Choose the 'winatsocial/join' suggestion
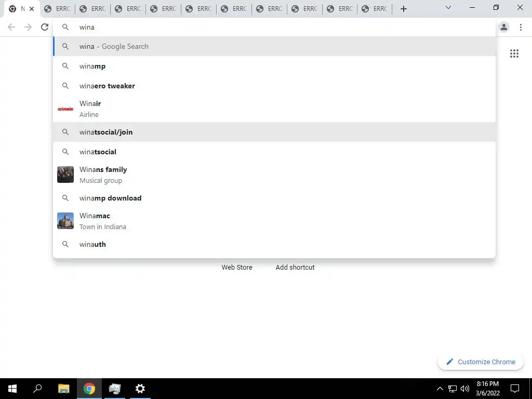 pyautogui.click(x=274, y=132)
